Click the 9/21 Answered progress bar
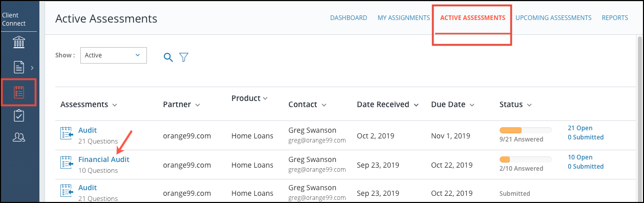Viewport: 644px width, 203px height. (x=526, y=130)
